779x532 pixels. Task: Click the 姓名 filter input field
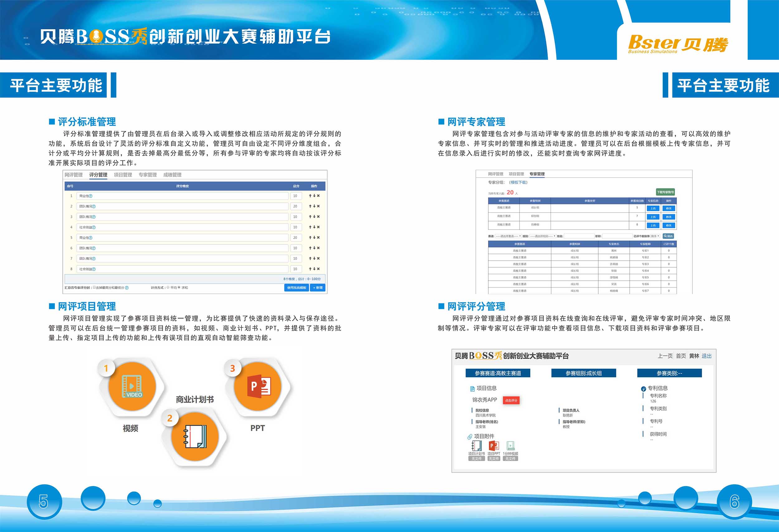[x=579, y=236]
